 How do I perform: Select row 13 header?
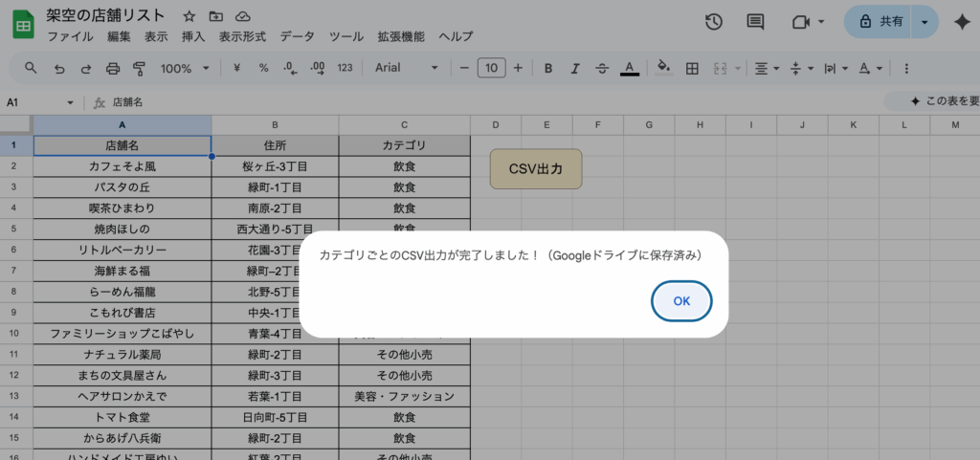[13, 396]
